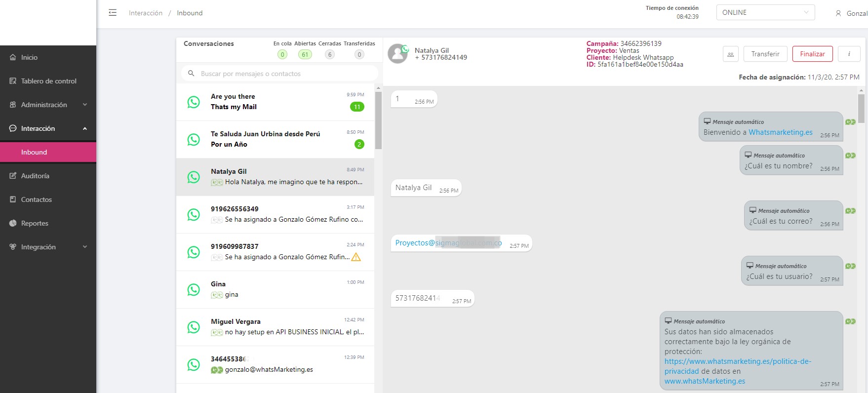Click the Contactos book icon
The image size is (868, 393).
13,199
